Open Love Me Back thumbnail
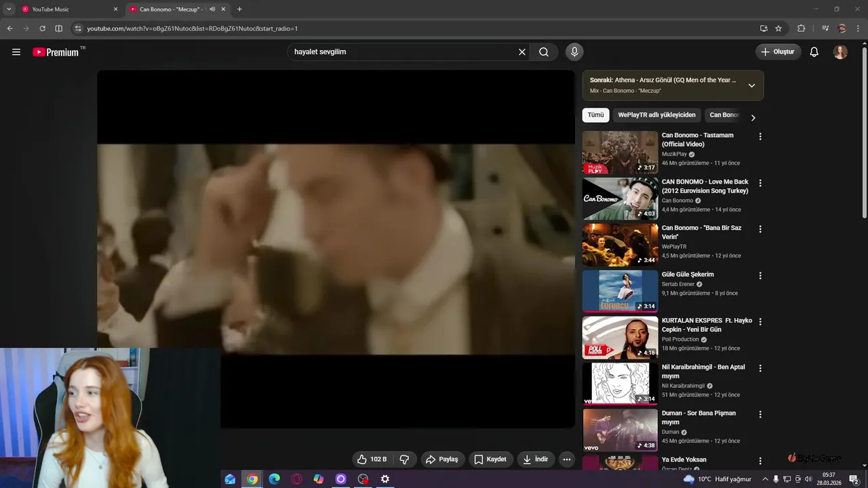 [x=620, y=199]
